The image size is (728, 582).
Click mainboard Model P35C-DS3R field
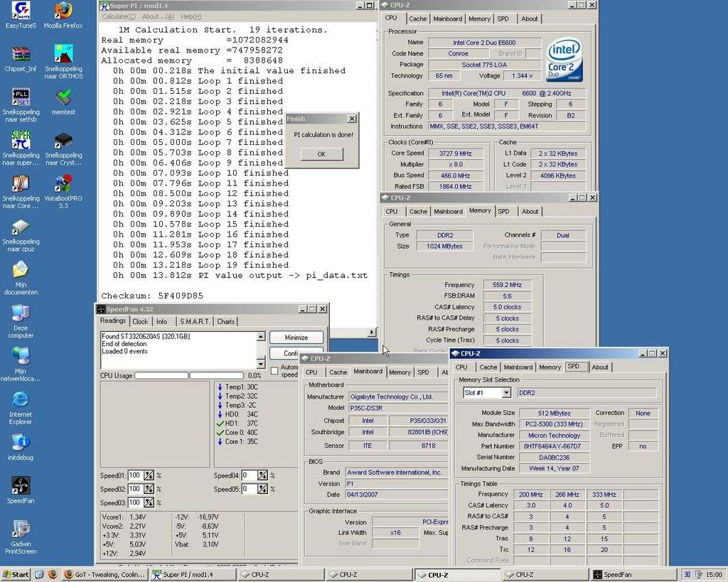pos(398,408)
